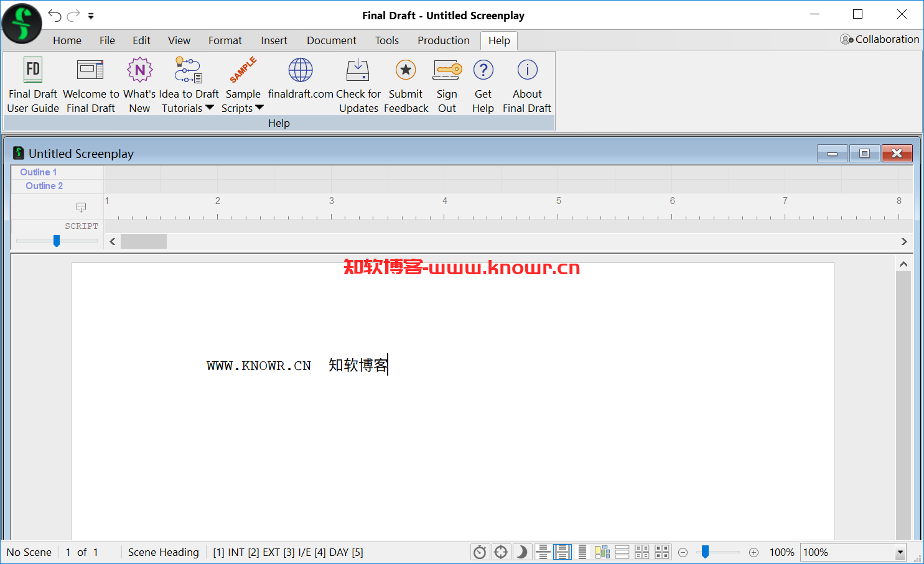Open the Insert ribbon tab
This screenshot has width=924, height=564.
click(x=274, y=40)
